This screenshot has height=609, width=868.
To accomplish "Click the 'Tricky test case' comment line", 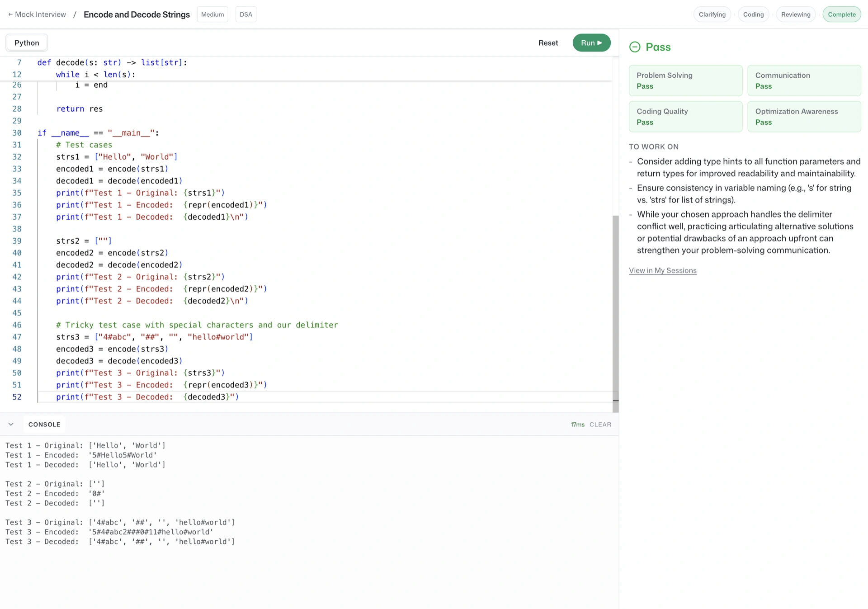I will (x=197, y=325).
